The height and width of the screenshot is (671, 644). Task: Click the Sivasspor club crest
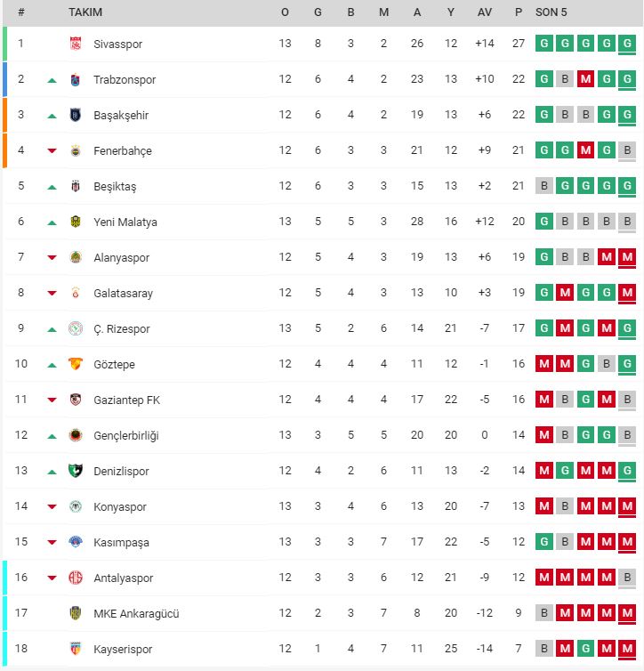pyautogui.click(x=76, y=44)
